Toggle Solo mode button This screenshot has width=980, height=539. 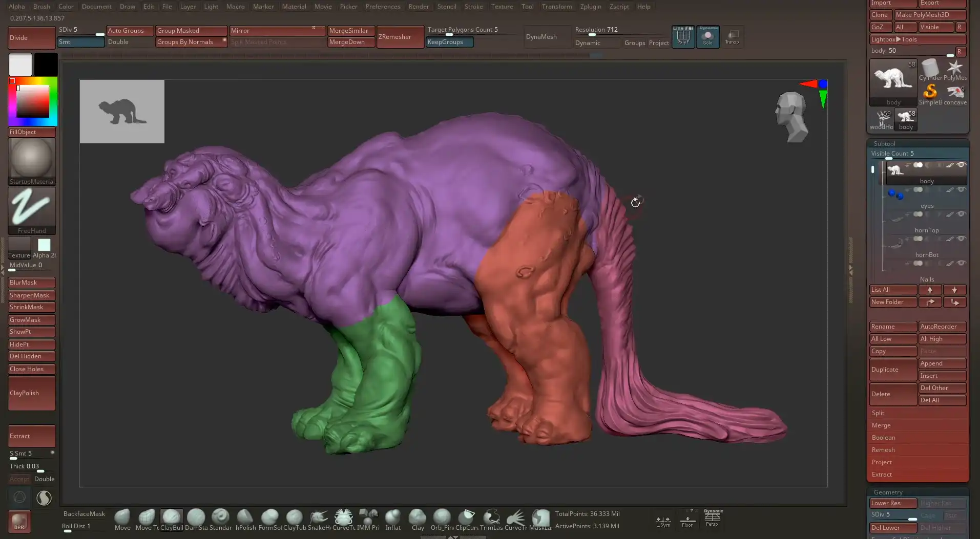707,36
